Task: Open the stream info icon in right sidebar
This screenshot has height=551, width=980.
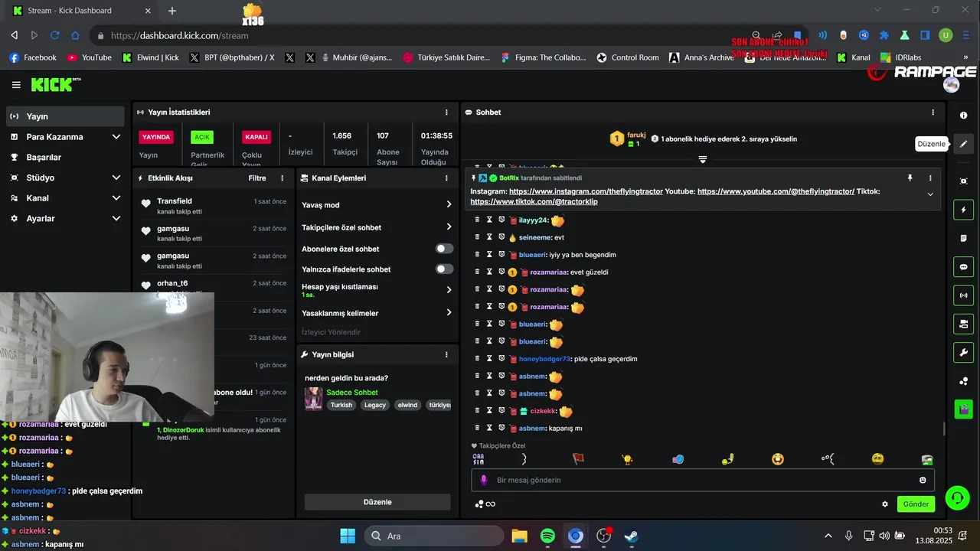Action: [963, 116]
